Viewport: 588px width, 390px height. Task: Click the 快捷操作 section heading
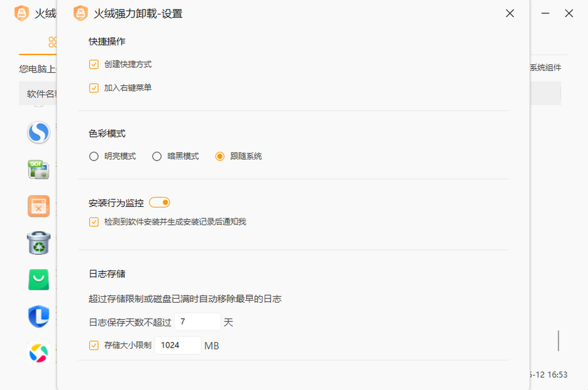click(107, 42)
